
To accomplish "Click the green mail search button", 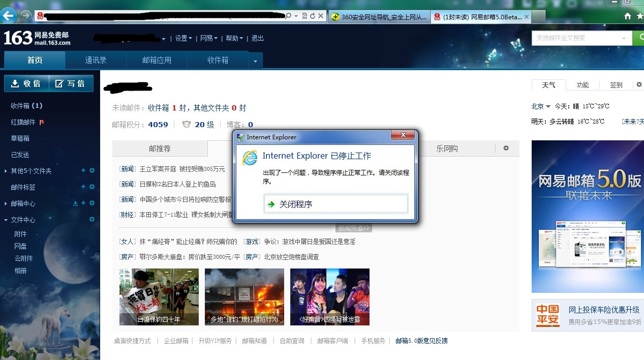I will coord(638,38).
